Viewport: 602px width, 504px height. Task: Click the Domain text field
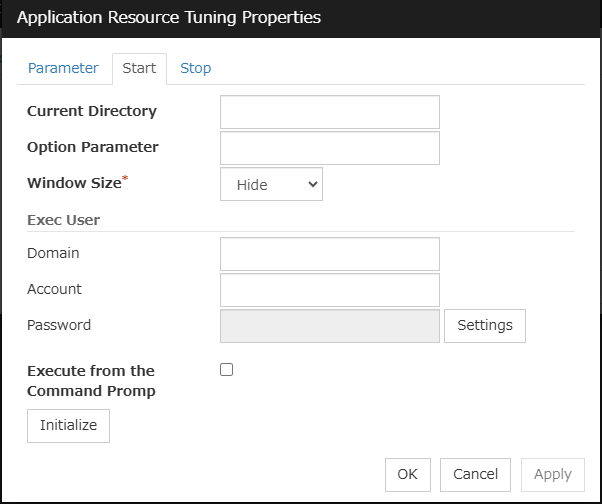(329, 254)
